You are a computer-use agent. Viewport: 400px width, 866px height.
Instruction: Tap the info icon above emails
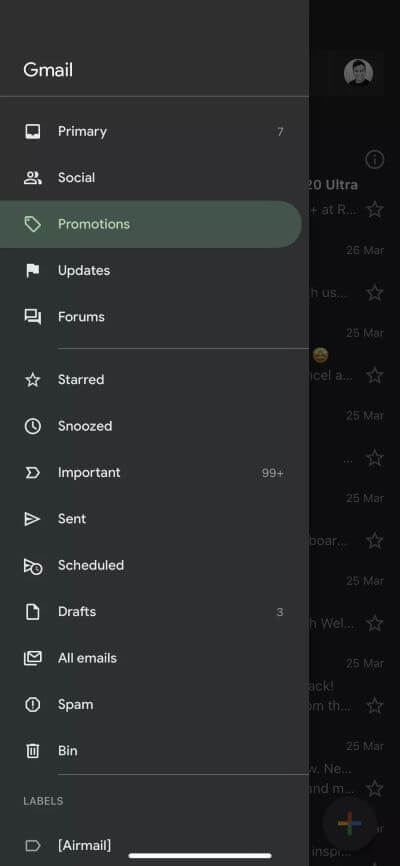tap(375, 160)
